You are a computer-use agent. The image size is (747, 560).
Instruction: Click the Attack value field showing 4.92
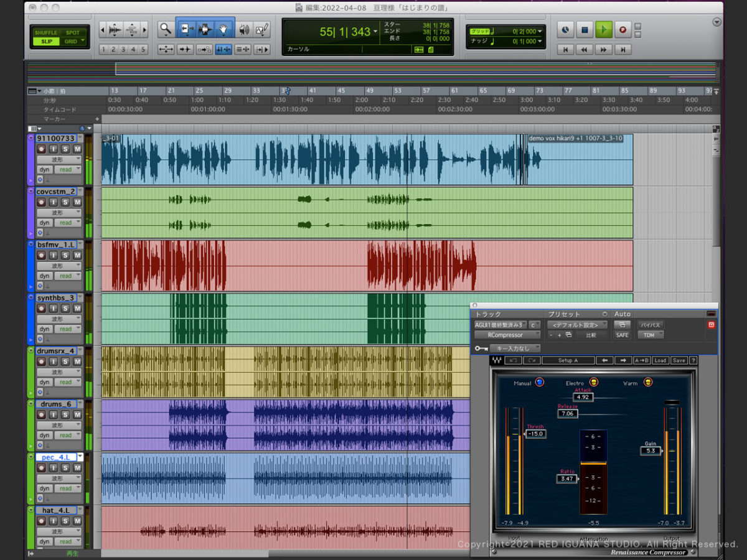tap(583, 397)
